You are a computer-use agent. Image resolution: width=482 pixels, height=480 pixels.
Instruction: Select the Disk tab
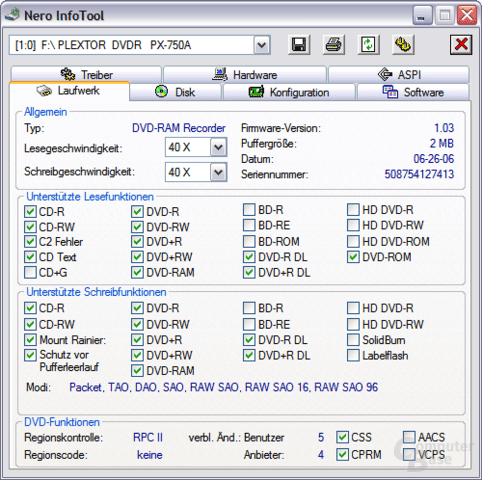[x=175, y=92]
